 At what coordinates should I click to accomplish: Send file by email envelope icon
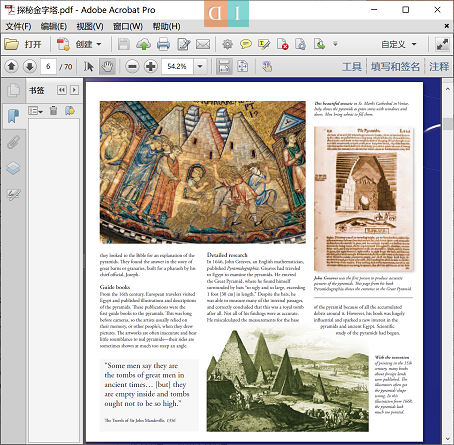pos(203,44)
